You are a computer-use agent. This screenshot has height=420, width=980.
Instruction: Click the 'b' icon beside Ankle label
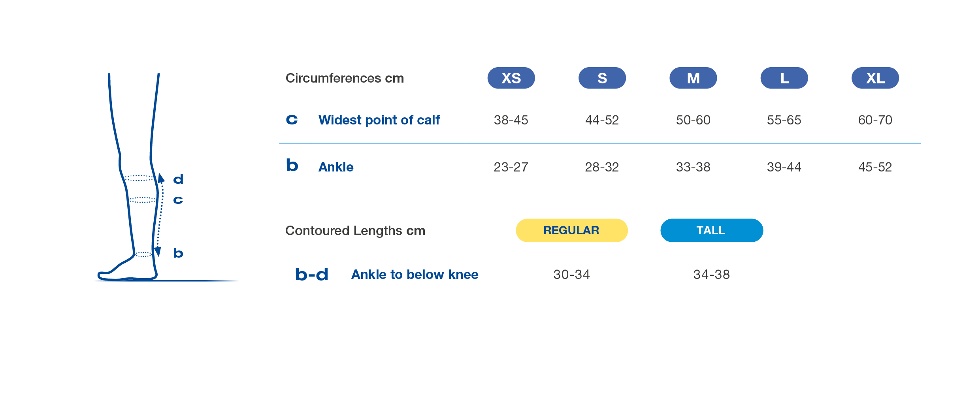pyautogui.click(x=292, y=166)
